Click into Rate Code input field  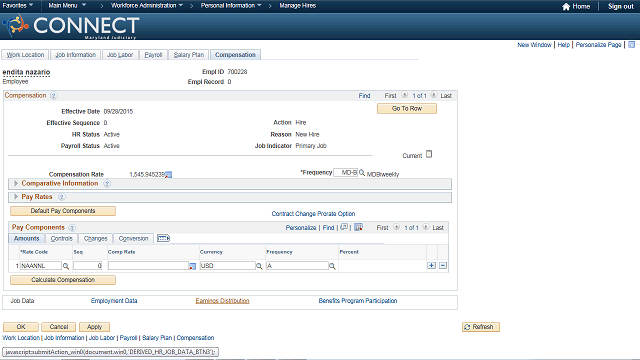(x=41, y=266)
